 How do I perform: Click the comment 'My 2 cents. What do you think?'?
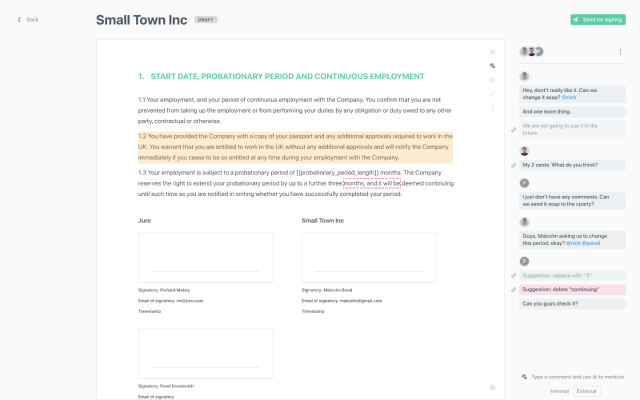pyautogui.click(x=572, y=165)
